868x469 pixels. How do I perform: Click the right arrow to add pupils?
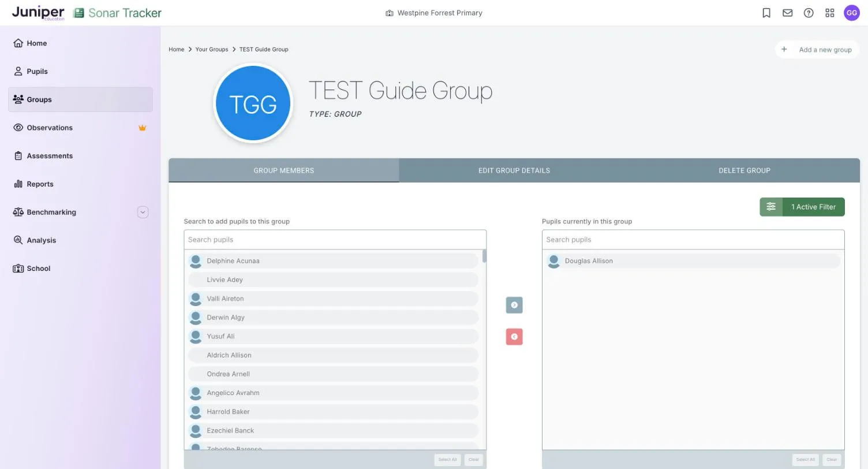pos(514,305)
